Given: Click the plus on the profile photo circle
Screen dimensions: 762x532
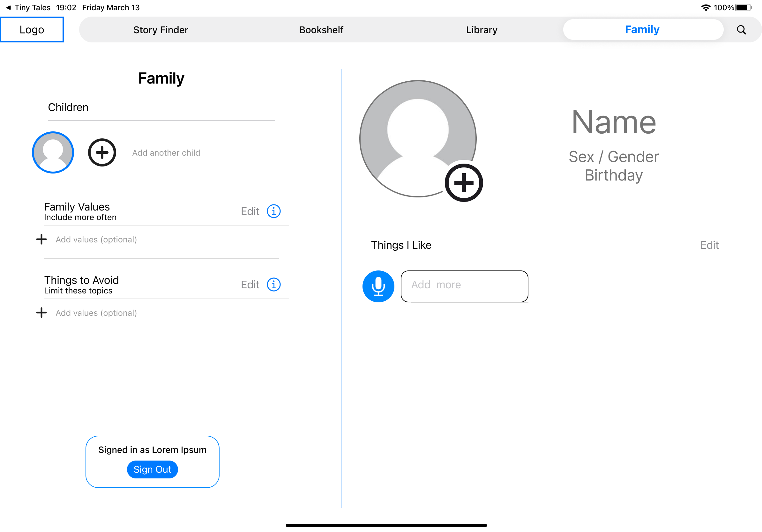Looking at the screenshot, I should click(x=464, y=183).
